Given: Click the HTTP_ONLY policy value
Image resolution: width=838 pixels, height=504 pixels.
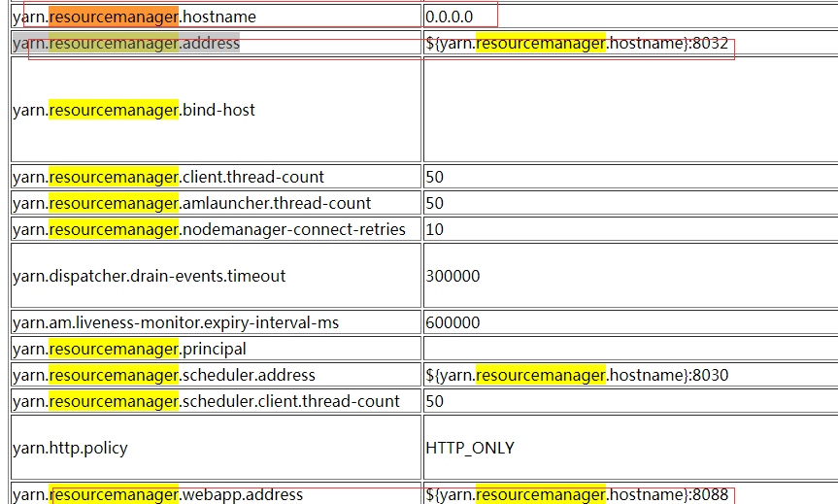Looking at the screenshot, I should pyautogui.click(x=470, y=448).
